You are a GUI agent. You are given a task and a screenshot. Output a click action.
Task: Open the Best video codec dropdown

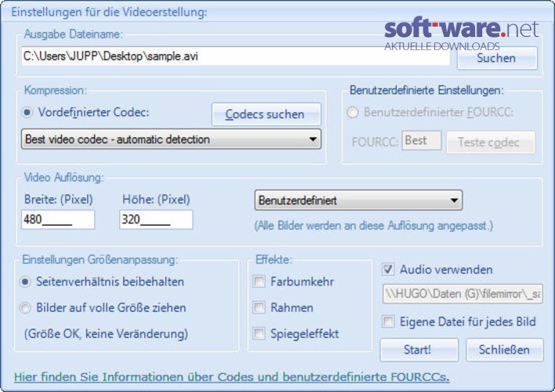172,140
